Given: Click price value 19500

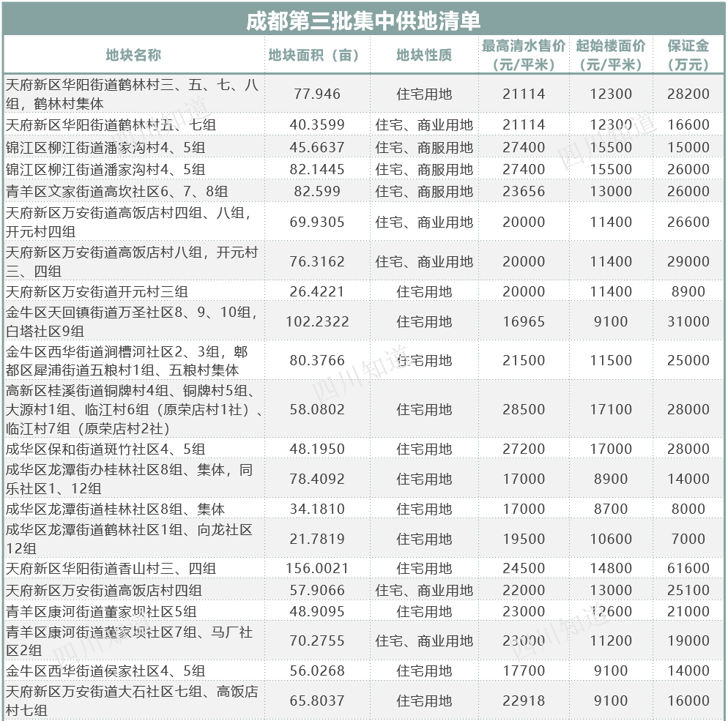Looking at the screenshot, I should [524, 539].
